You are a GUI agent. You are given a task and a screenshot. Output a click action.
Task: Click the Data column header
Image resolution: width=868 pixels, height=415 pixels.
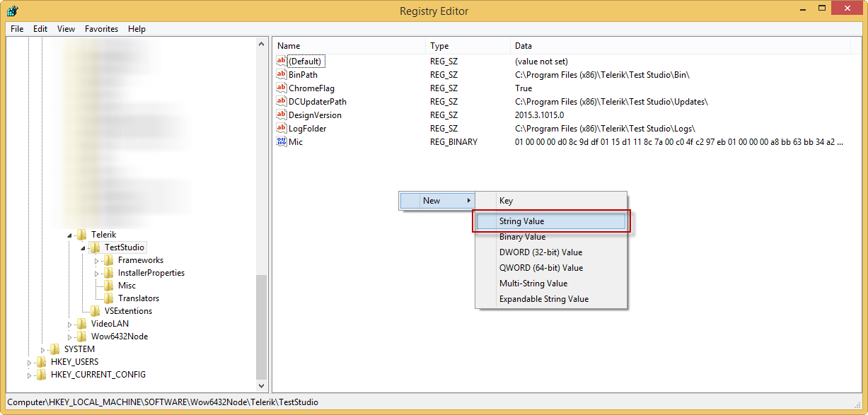click(681, 46)
